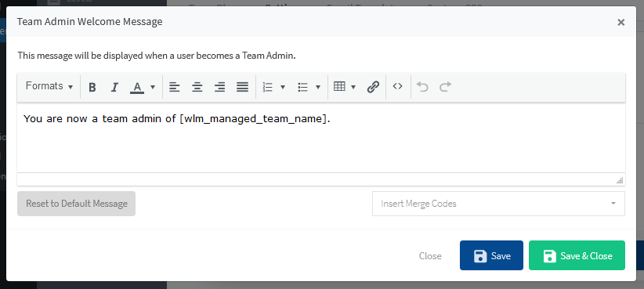Open the Formats dropdown menu
Image resolution: width=644 pixels, height=289 pixels.
click(49, 86)
